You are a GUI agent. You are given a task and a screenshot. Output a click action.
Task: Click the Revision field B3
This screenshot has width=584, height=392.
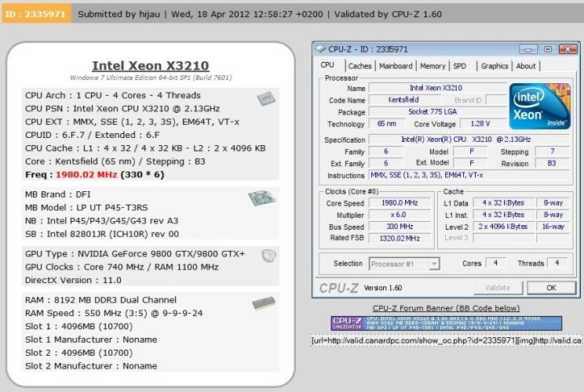pos(553,163)
